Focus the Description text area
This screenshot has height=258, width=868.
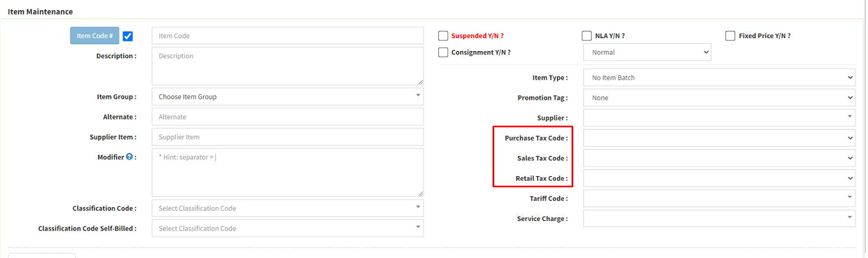(x=287, y=66)
